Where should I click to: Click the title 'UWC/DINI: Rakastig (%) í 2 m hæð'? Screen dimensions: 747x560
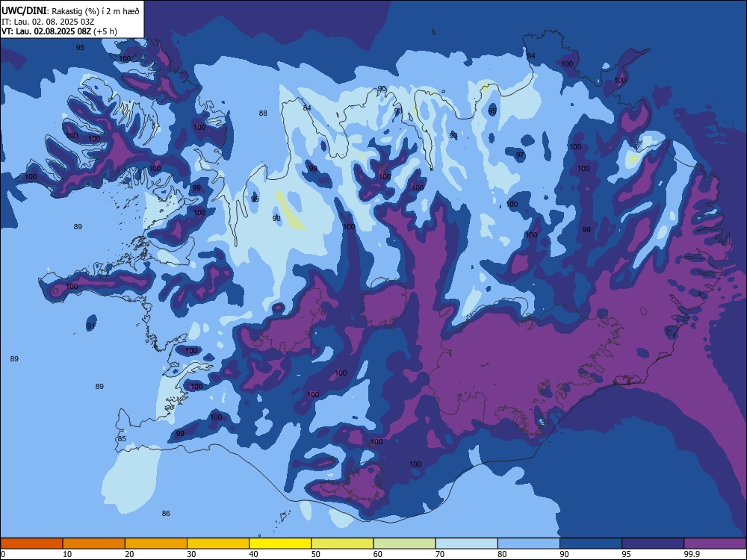pos(70,11)
